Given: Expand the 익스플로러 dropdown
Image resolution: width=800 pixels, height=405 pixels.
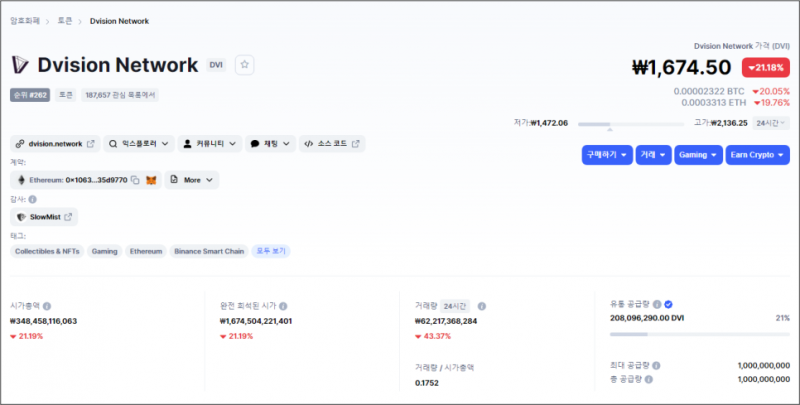Looking at the screenshot, I should point(139,144).
